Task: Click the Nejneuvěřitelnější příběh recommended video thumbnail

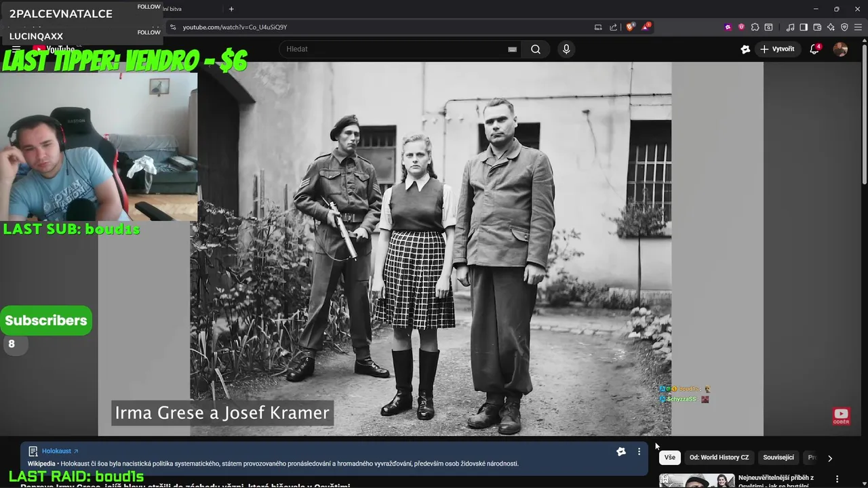Action: (x=696, y=481)
